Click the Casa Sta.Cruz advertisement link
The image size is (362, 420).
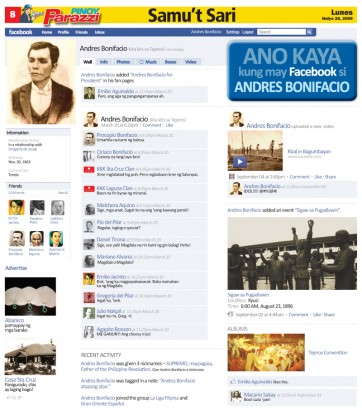pos(20,380)
